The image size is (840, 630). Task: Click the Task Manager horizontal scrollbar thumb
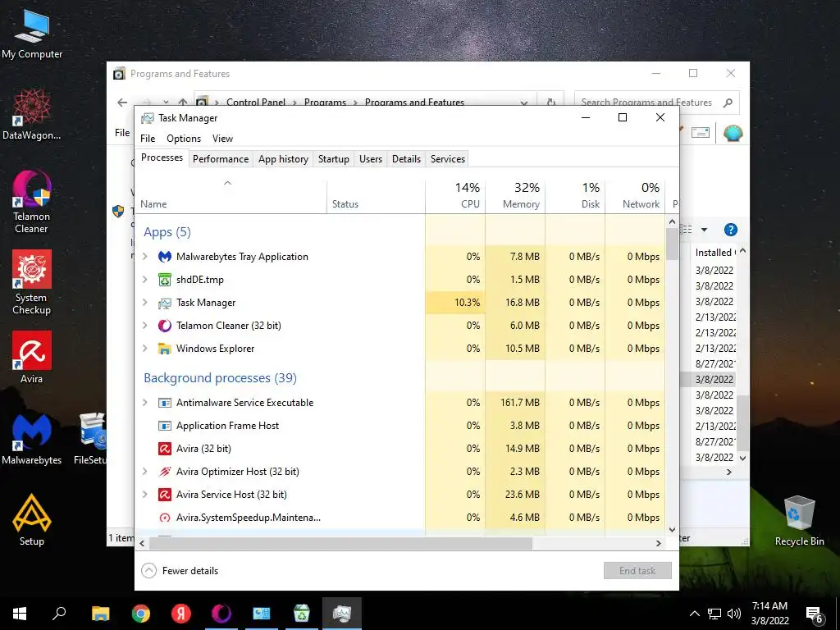tap(340, 543)
